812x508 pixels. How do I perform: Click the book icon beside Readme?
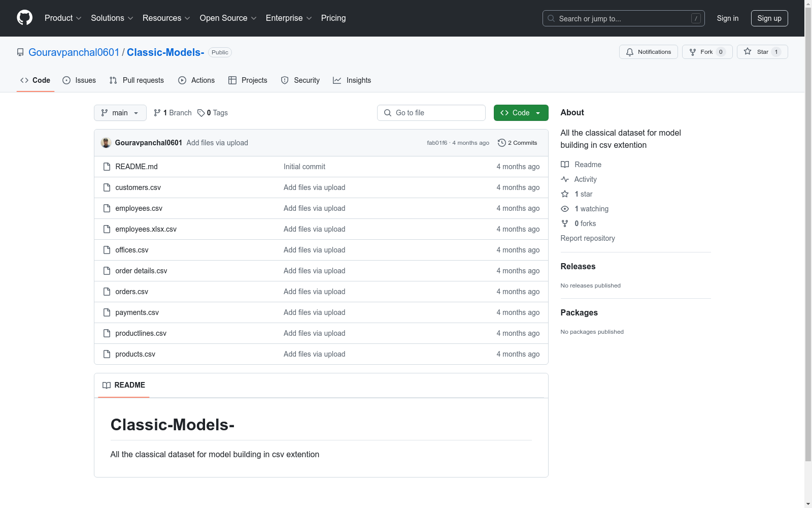pos(565,165)
